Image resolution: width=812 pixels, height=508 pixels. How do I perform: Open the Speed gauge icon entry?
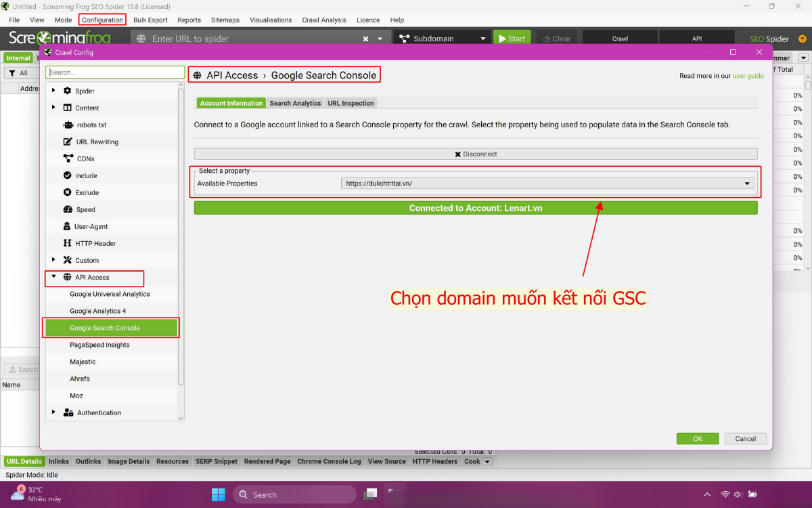point(68,210)
